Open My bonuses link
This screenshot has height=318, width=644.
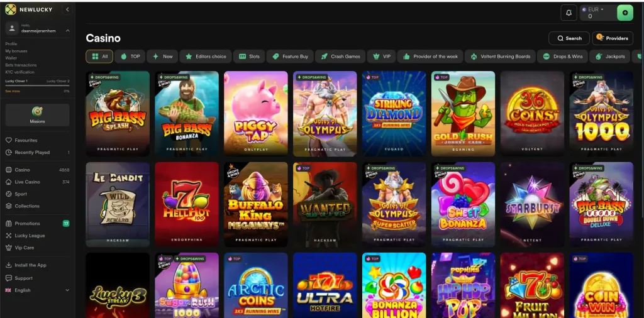[16, 51]
